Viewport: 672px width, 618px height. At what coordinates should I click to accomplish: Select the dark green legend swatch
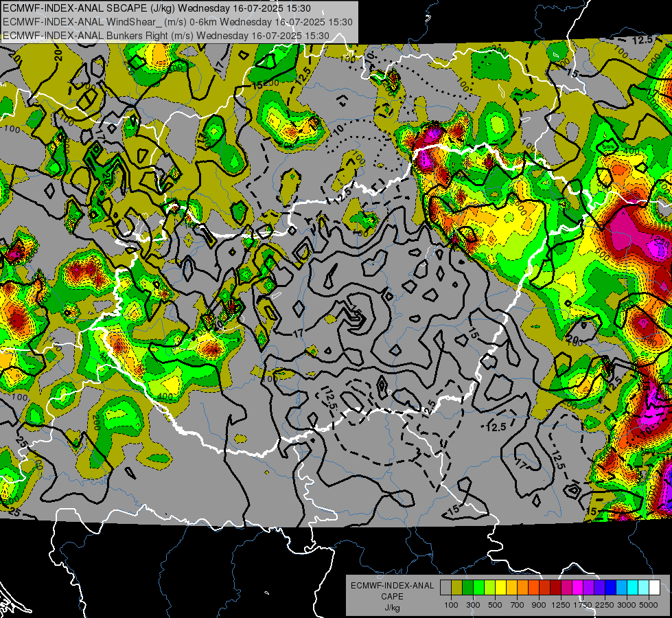(x=467, y=587)
